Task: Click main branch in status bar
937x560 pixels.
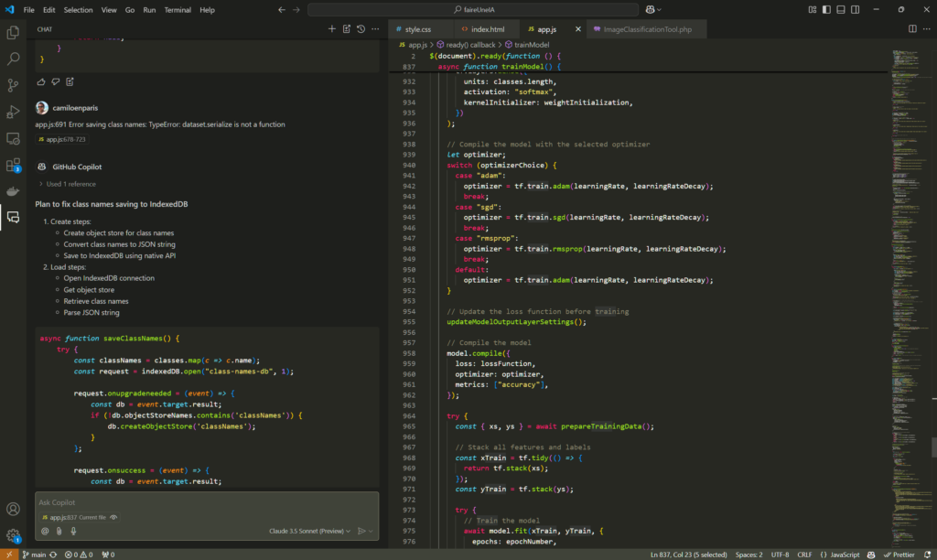Action: pyautogui.click(x=34, y=555)
